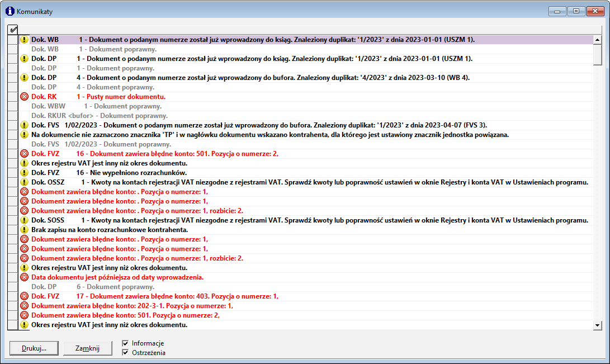Click the warning icon for the znacznika 'TP' message
The image size is (610, 364).
click(24, 135)
